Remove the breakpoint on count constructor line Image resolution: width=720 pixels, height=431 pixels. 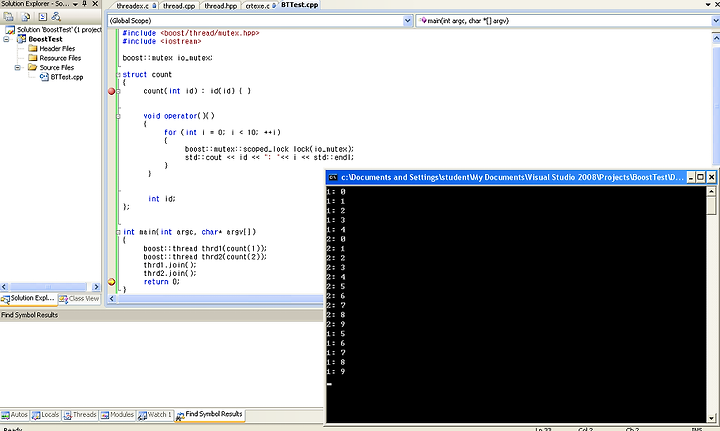pyautogui.click(x=112, y=91)
